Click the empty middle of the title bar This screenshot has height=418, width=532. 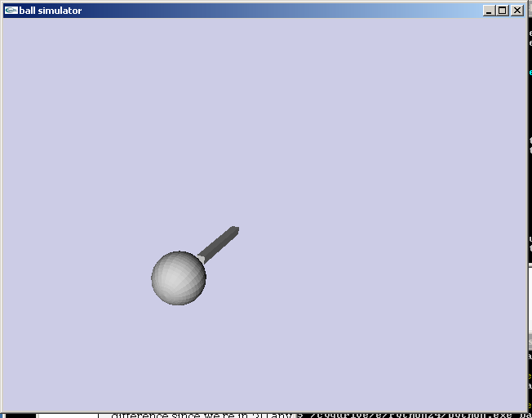(x=277, y=11)
